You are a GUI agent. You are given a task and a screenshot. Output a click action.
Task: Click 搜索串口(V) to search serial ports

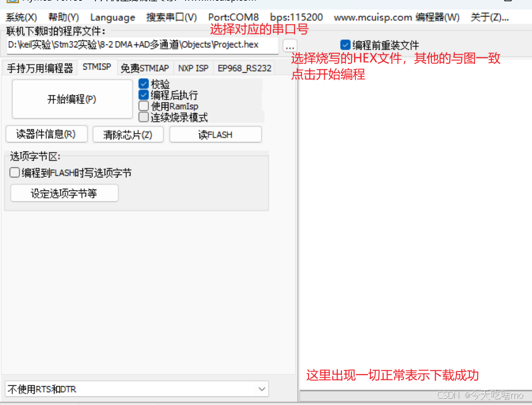pos(172,17)
